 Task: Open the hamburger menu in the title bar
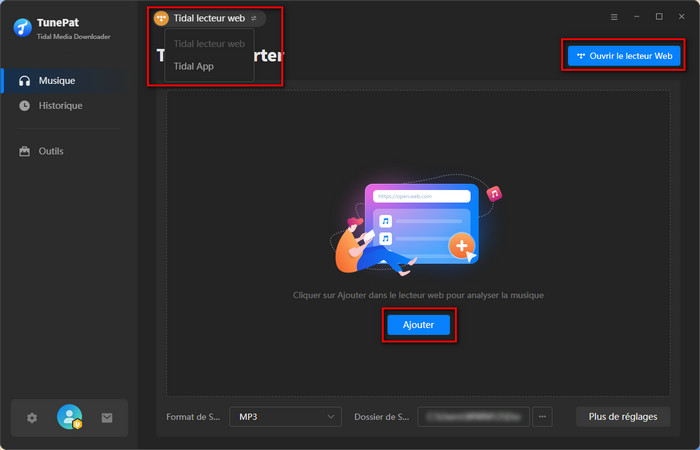[x=614, y=17]
